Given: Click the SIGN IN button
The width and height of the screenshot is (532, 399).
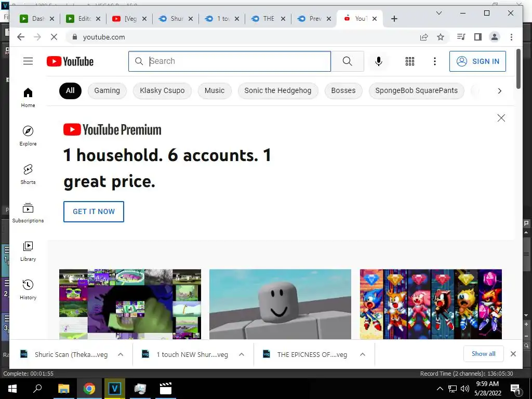Looking at the screenshot, I should (478, 61).
